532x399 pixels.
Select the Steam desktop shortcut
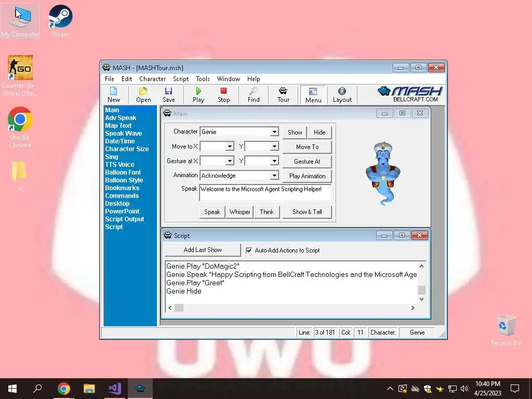pyautogui.click(x=60, y=21)
